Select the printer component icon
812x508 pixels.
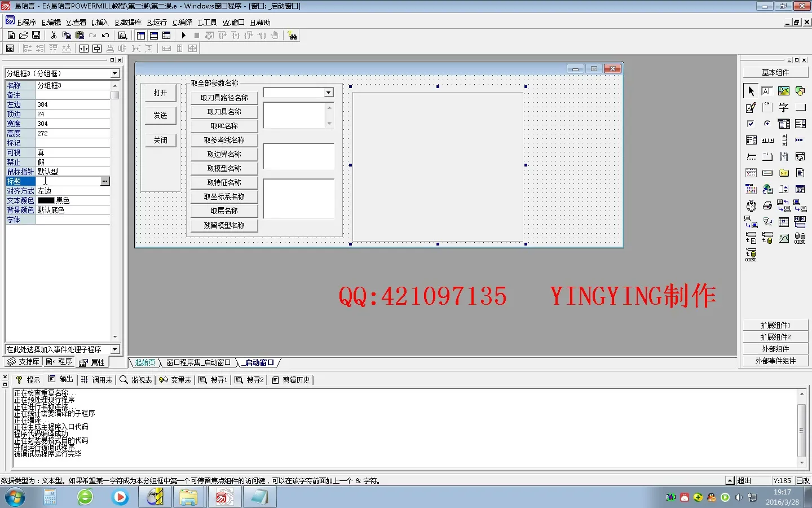click(767, 206)
